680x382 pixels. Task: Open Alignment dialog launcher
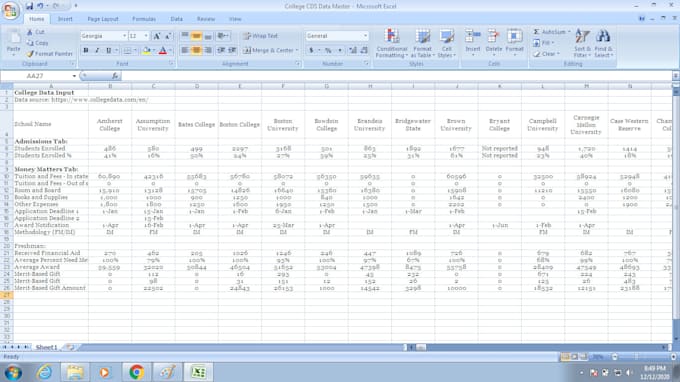pyautogui.click(x=298, y=64)
